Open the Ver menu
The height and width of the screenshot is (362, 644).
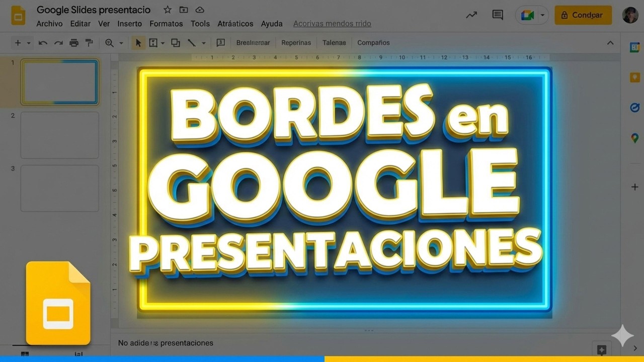click(104, 24)
